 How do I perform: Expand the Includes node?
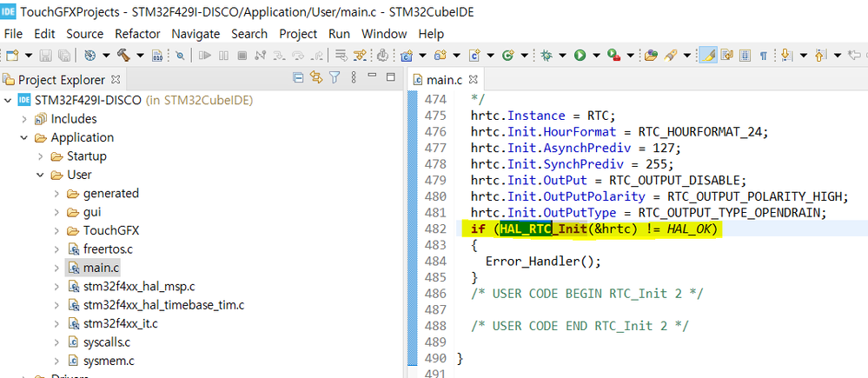tap(23, 119)
